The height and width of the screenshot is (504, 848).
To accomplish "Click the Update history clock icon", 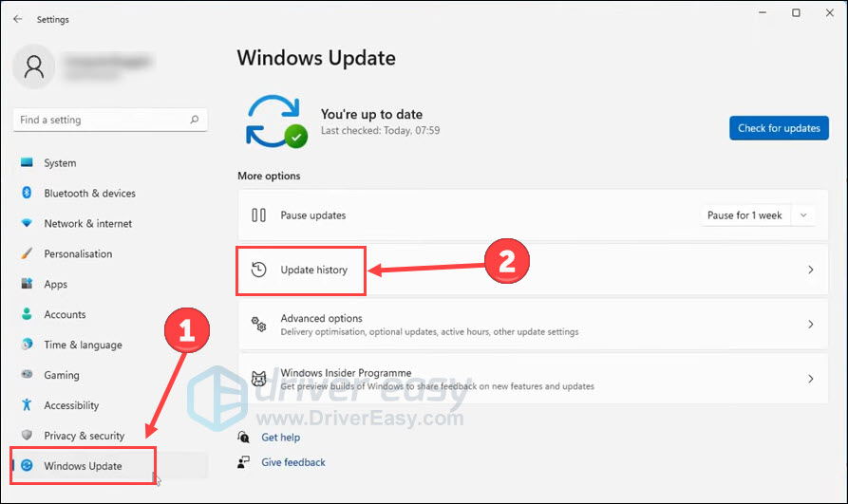I will point(258,270).
